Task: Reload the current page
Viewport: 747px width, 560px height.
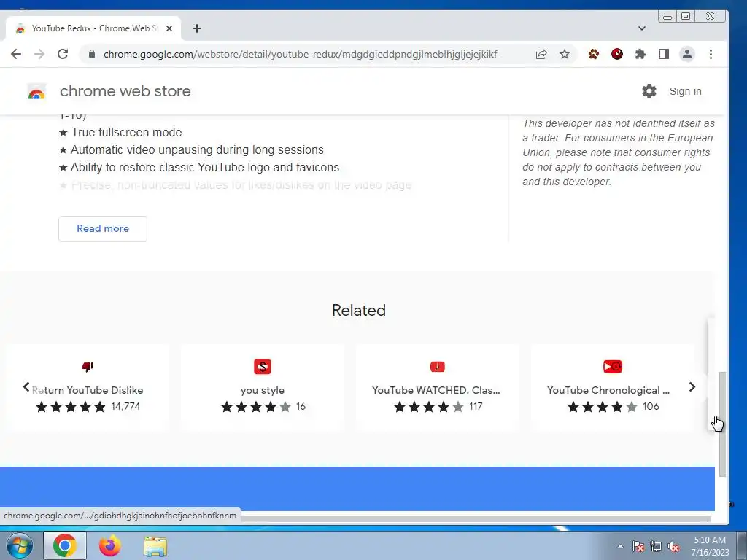Action: pos(63,54)
